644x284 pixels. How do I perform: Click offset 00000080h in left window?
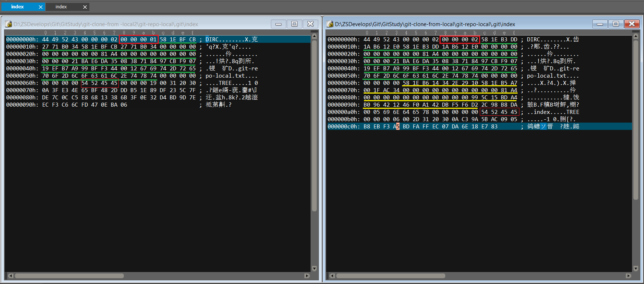tap(22, 98)
